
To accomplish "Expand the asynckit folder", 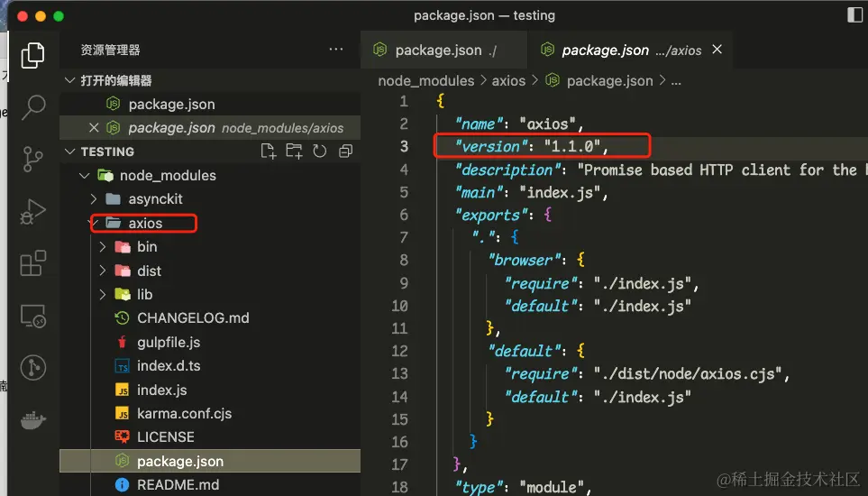I will pos(94,198).
